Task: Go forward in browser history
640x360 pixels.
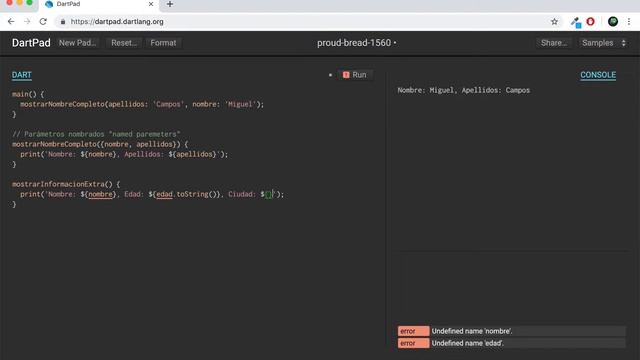Action: (x=27, y=22)
